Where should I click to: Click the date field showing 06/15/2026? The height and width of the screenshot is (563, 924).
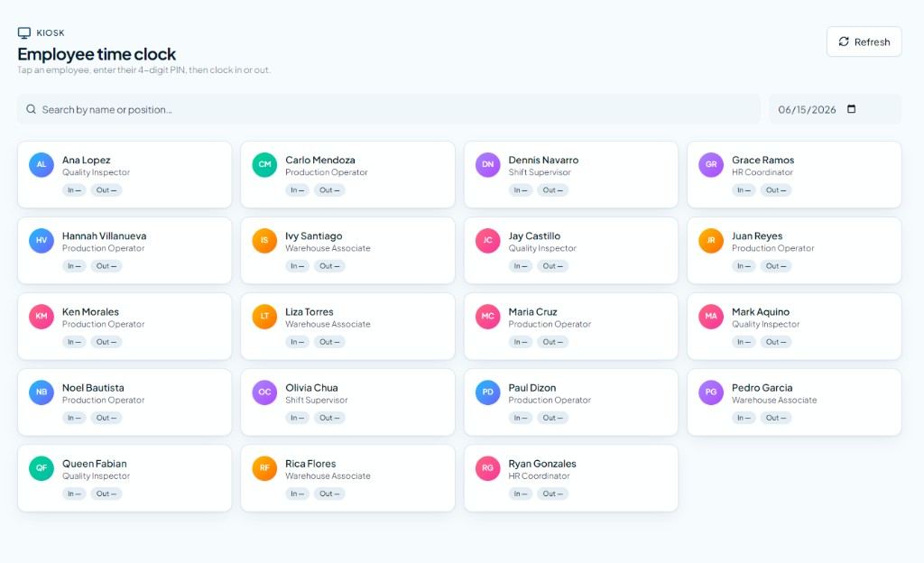point(835,109)
